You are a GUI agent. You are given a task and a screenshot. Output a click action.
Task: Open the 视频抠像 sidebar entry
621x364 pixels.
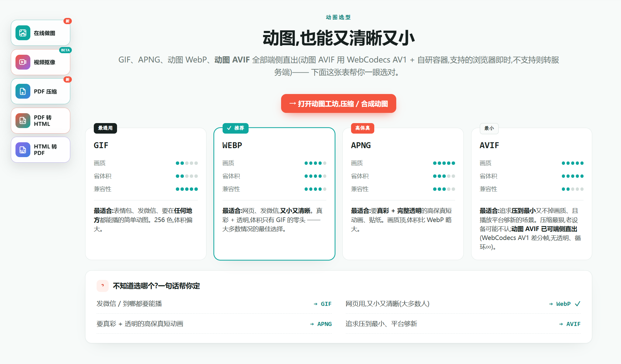pyautogui.click(x=41, y=62)
